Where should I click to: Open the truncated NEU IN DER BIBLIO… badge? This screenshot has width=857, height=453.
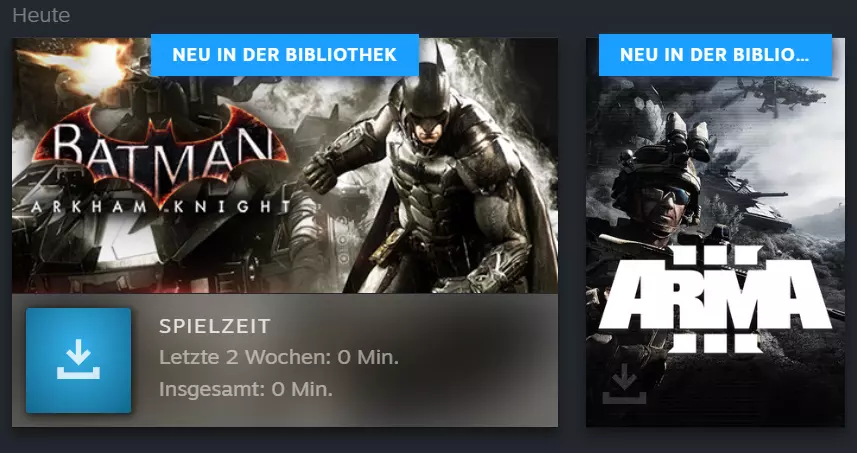pos(715,55)
